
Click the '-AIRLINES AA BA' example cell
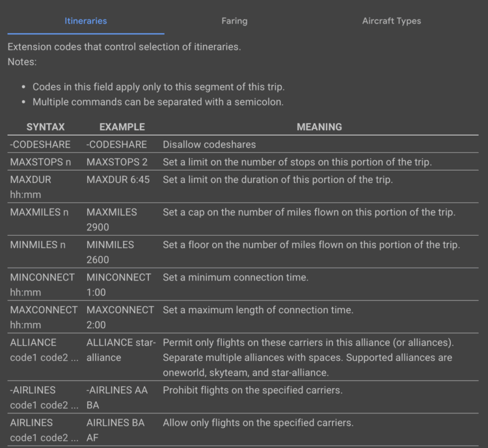pyautogui.click(x=117, y=398)
